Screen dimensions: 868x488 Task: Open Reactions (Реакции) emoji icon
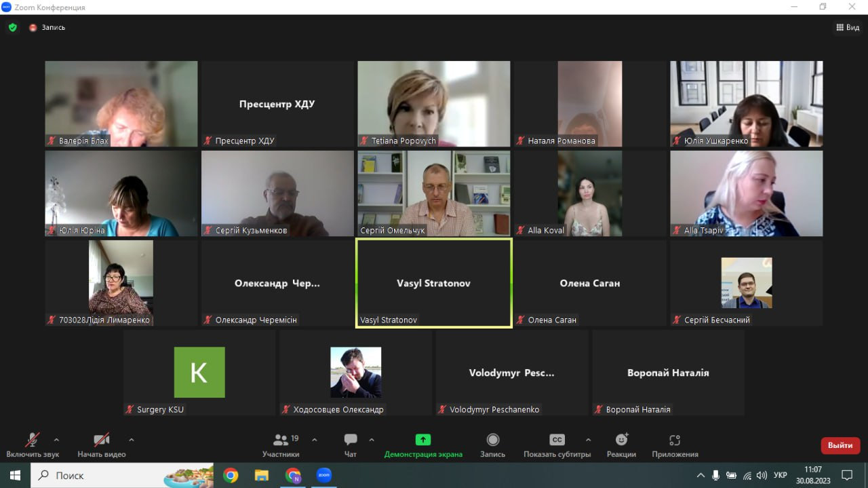pos(621,440)
